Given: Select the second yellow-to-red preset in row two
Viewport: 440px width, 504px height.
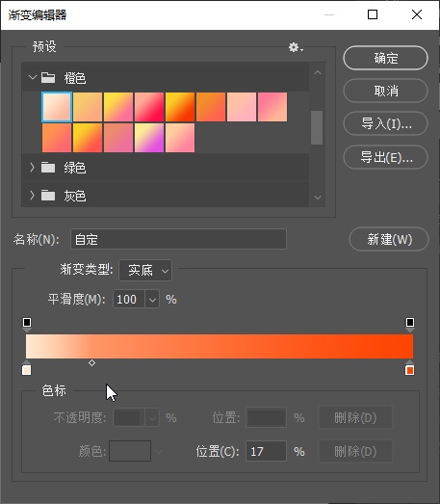Looking at the screenshot, I should pos(88,138).
